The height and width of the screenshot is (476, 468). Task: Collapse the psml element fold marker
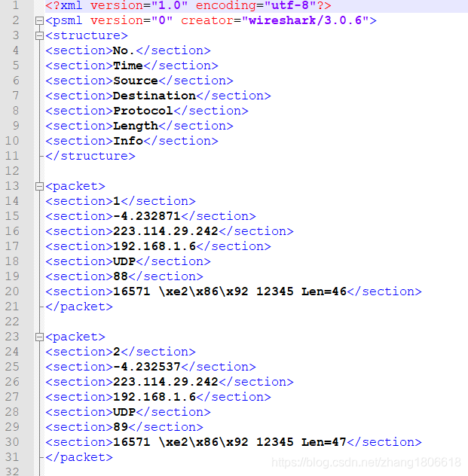point(39,21)
